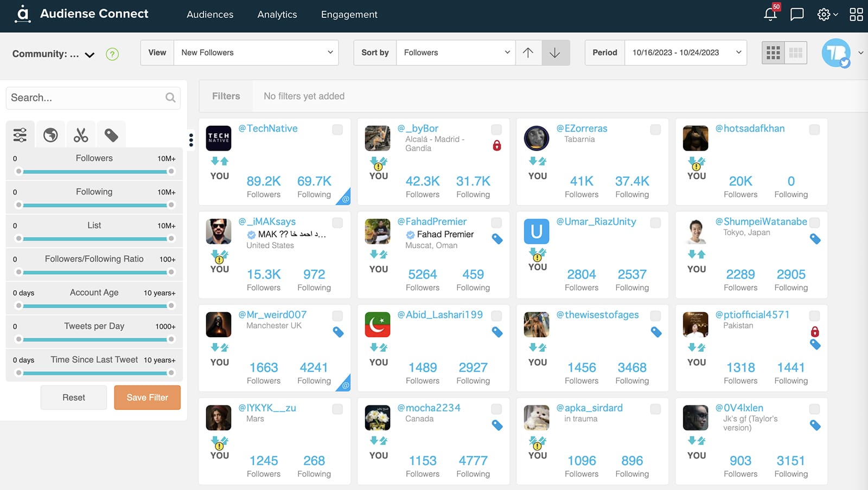
Task: Open the messages chat icon in top bar
Action: pos(797,15)
